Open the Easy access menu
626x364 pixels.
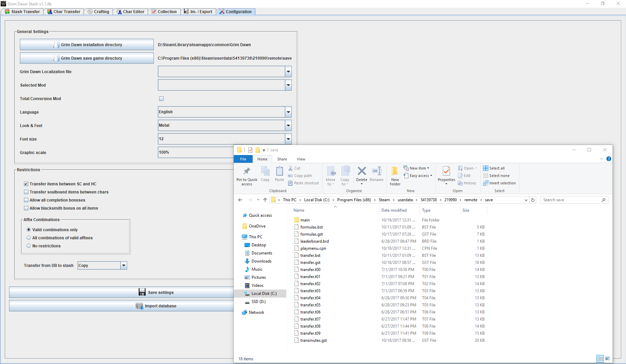pos(418,176)
